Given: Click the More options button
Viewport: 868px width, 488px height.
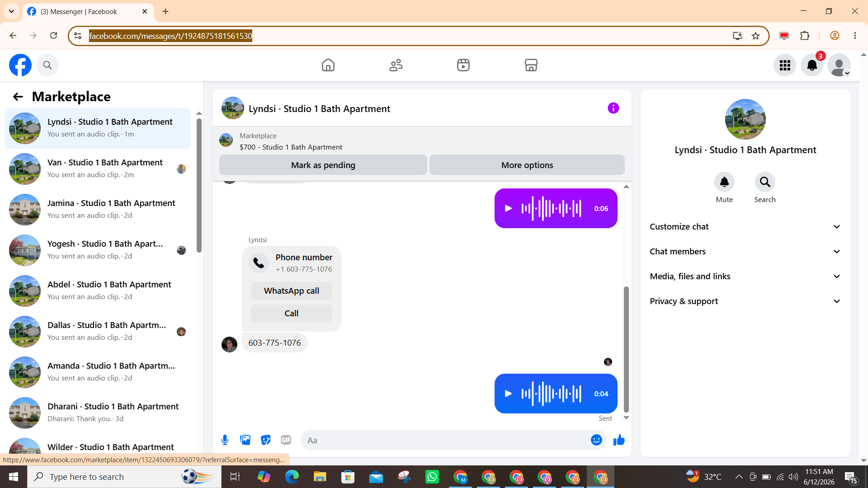Looking at the screenshot, I should [527, 165].
